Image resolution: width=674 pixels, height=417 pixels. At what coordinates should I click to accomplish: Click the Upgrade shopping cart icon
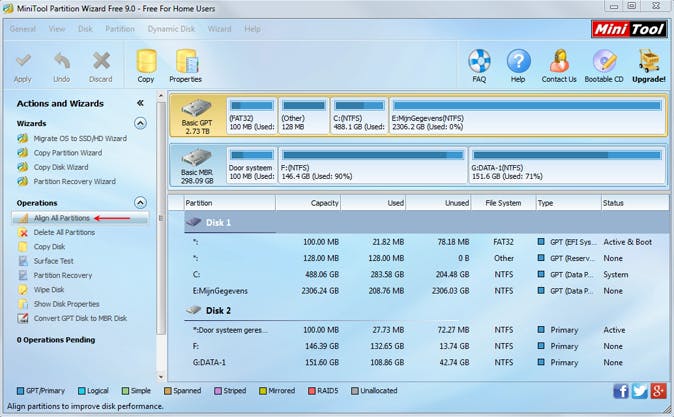(649, 61)
